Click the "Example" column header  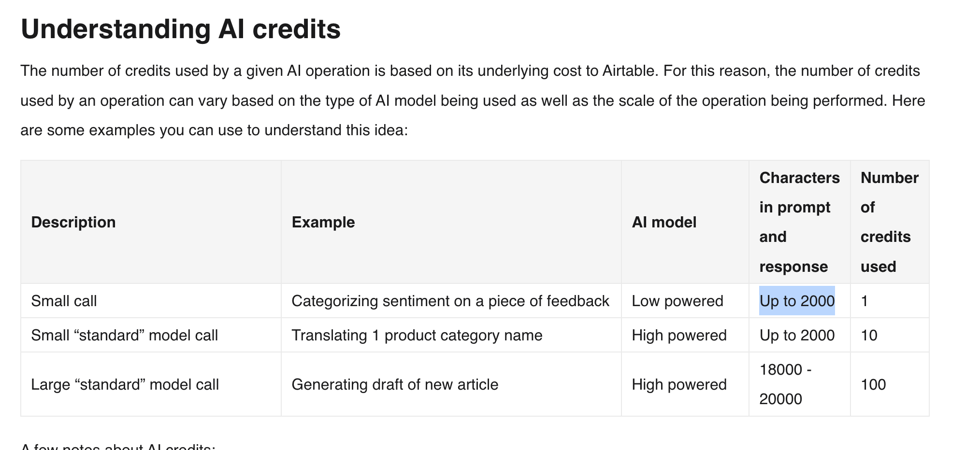coord(323,222)
